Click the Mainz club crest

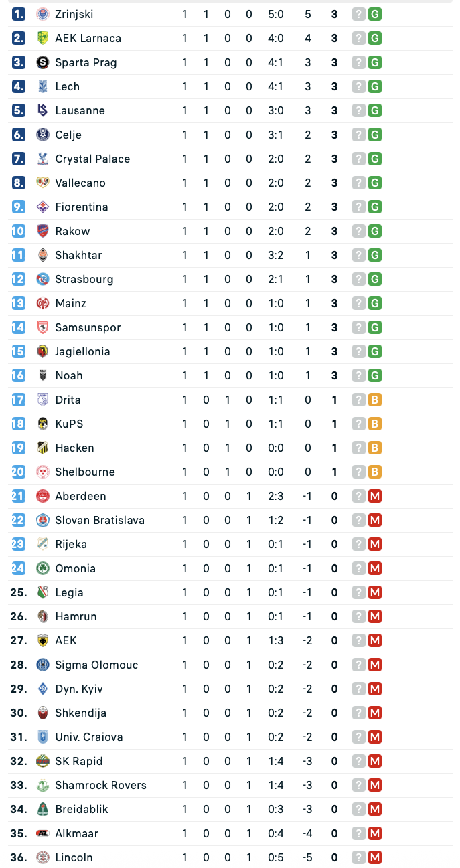coord(43,303)
